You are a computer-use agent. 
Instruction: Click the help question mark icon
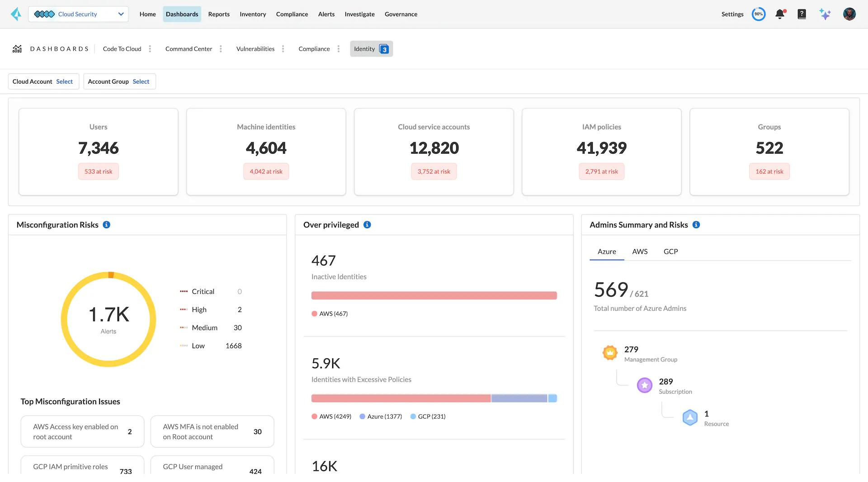(802, 14)
